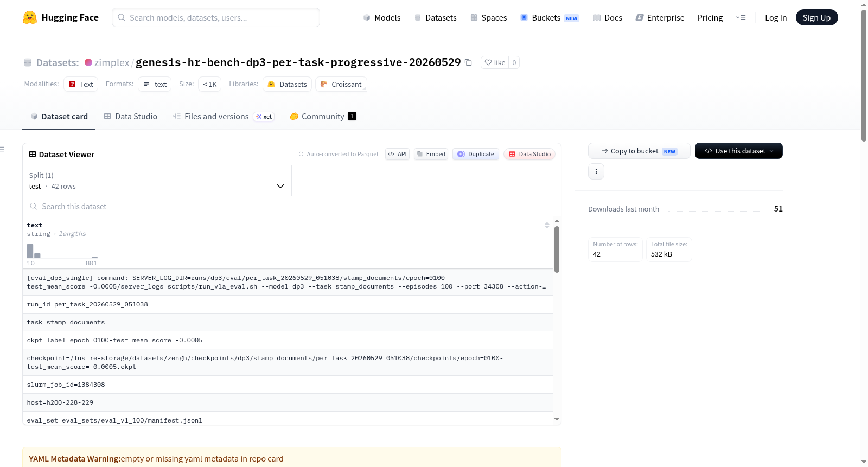Expand the more-options menu icon in the nav
This screenshot has height=467, width=868.
[x=741, y=17]
